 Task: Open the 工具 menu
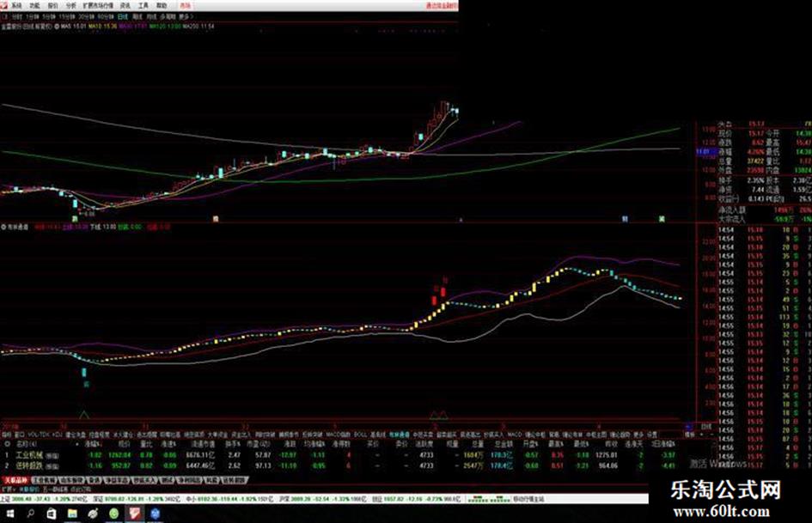pyautogui.click(x=143, y=6)
